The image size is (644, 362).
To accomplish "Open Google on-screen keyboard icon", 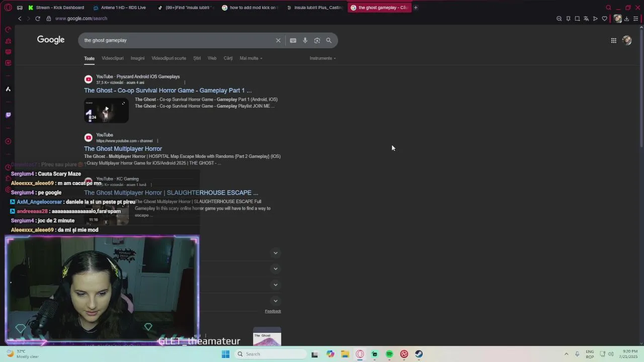I will 293,40.
